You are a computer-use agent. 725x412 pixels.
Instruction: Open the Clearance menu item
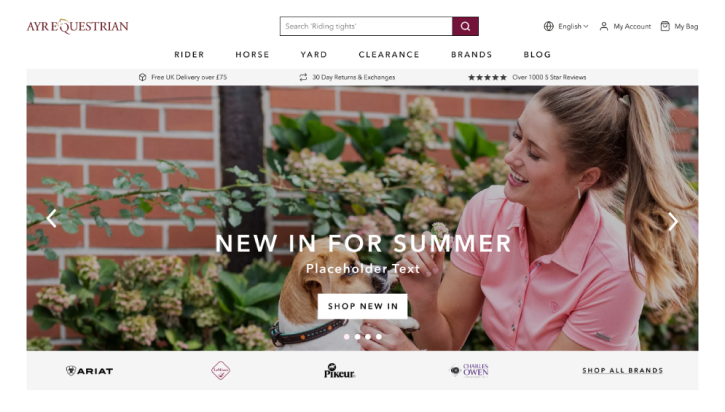[x=389, y=55]
